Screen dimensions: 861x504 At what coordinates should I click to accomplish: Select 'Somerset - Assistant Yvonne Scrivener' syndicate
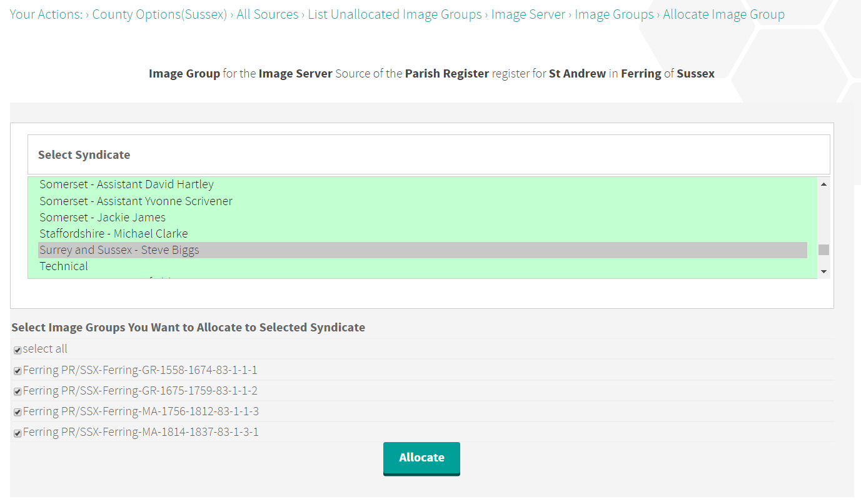[x=136, y=201]
